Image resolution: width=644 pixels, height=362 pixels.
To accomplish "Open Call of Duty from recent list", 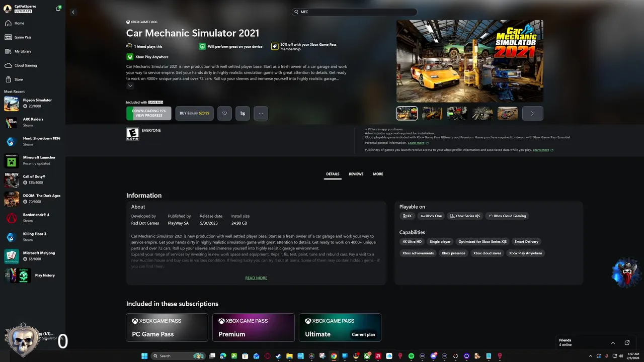I will pos(33,179).
